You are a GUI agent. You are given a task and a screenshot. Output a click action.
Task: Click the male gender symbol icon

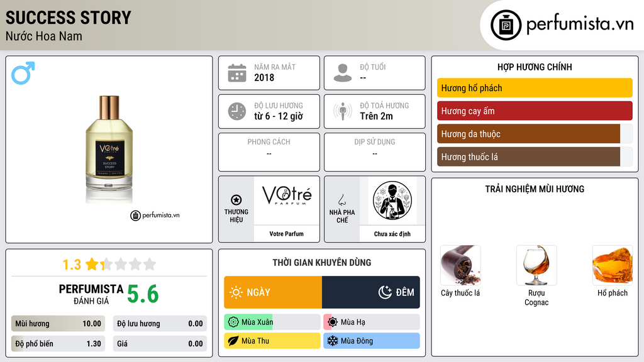pos(23,73)
